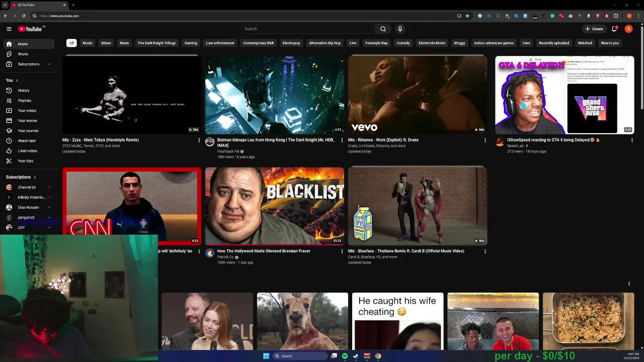This screenshot has width=644, height=362.
Task: Open Your clips in the sidebar
Action: 28,161
